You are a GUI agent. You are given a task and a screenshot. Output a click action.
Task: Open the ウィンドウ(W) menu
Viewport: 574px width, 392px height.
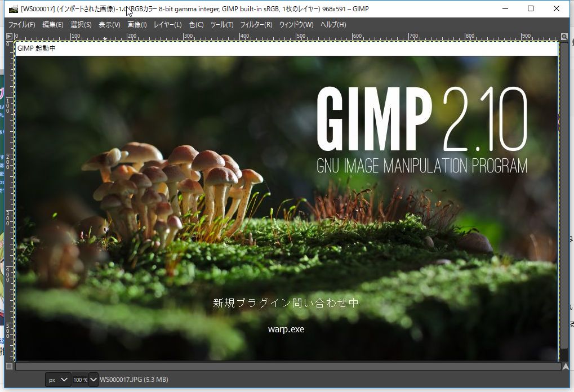pos(296,25)
